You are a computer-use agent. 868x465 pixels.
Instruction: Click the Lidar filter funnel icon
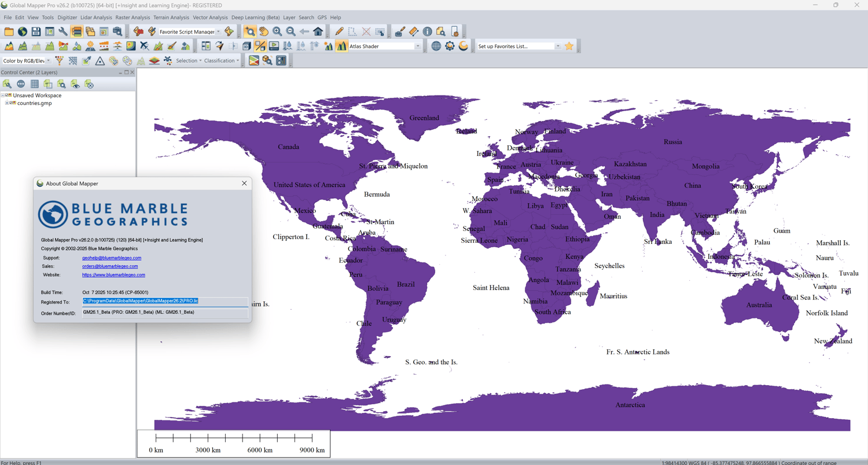tap(59, 61)
